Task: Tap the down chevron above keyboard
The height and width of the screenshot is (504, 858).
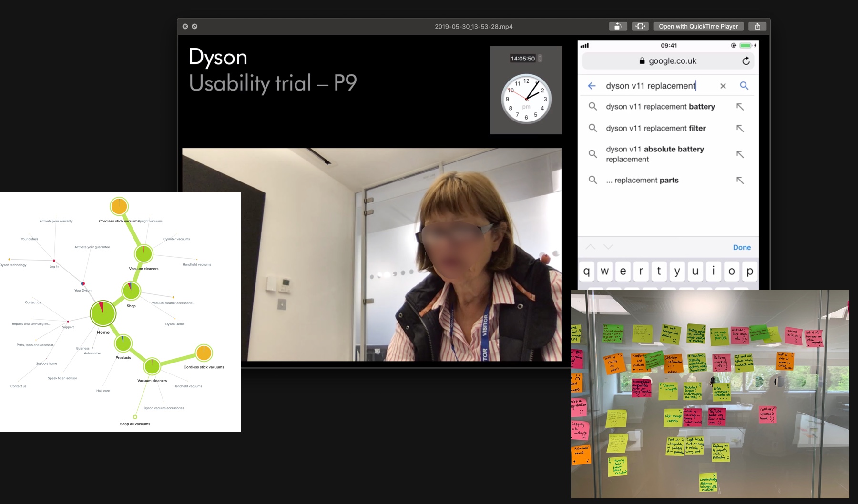Action: pyautogui.click(x=608, y=247)
